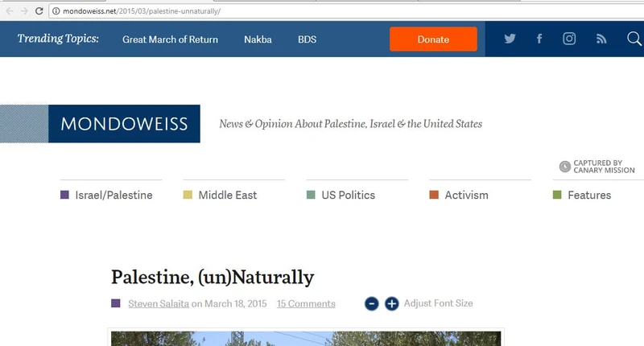Open the Middle East section
This screenshot has width=644, height=346.
228,195
